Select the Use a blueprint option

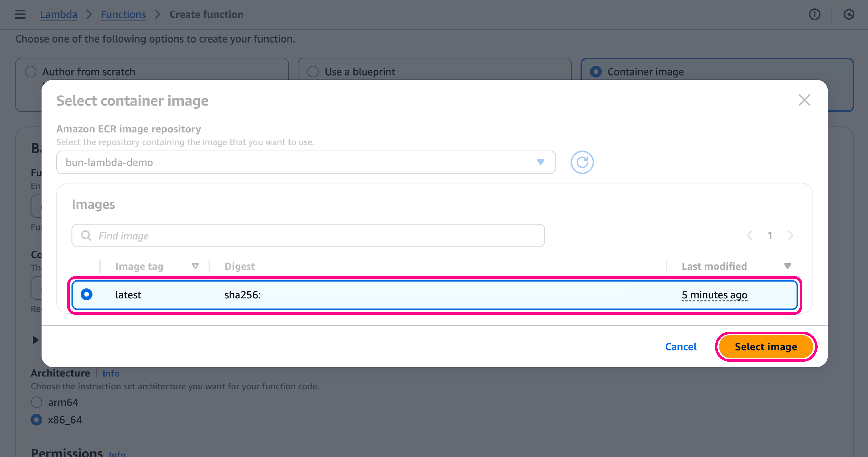point(313,72)
